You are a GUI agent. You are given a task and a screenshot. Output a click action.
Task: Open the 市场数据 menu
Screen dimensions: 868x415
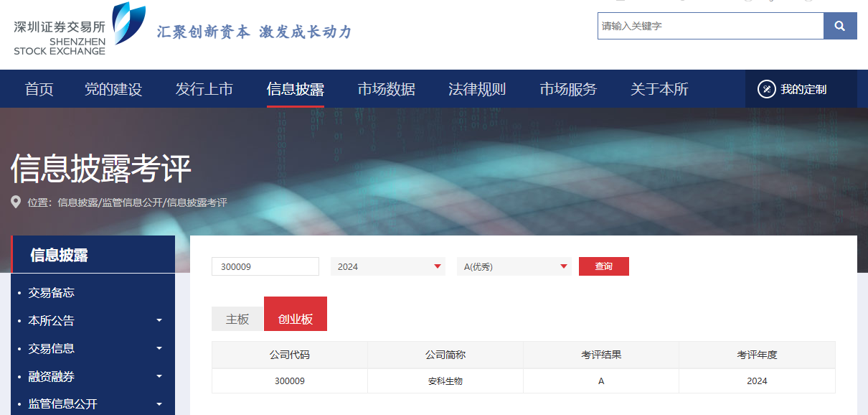386,89
